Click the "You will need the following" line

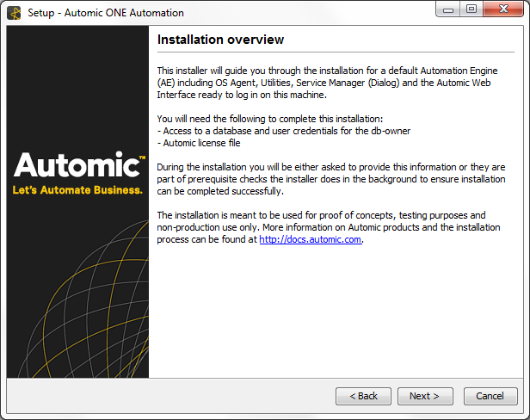point(270,119)
